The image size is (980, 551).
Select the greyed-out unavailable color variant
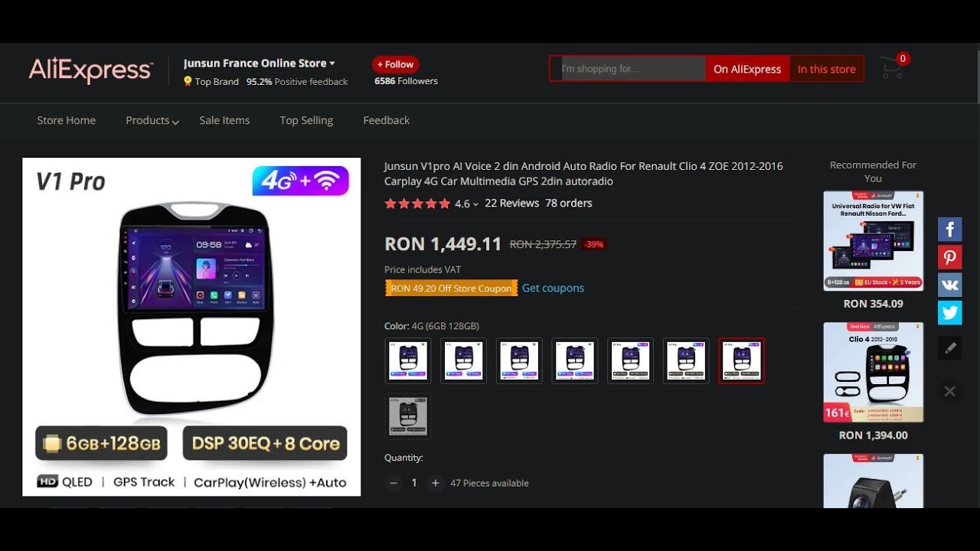tap(407, 416)
